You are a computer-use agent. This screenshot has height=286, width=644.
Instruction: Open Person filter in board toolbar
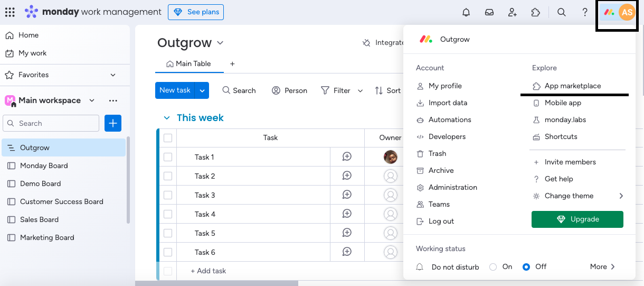(x=289, y=90)
